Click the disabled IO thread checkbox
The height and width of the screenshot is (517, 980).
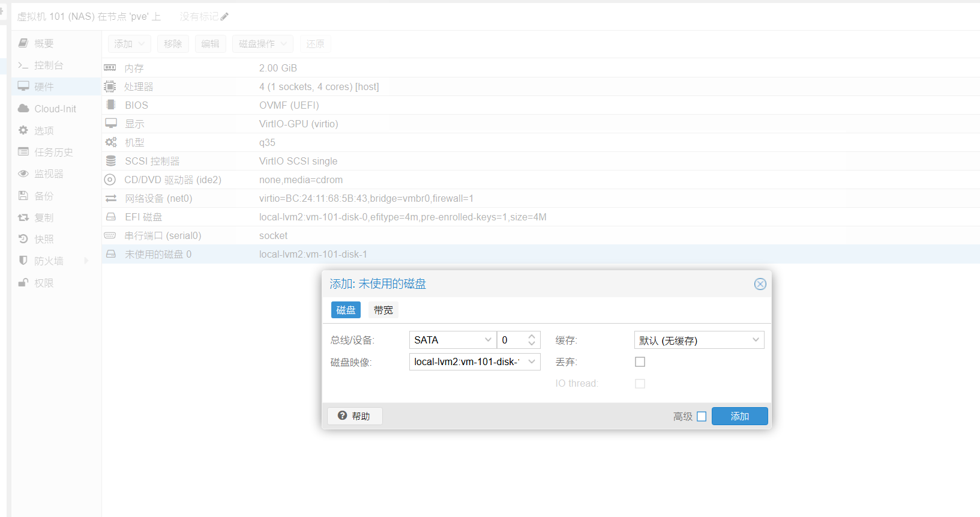point(640,384)
